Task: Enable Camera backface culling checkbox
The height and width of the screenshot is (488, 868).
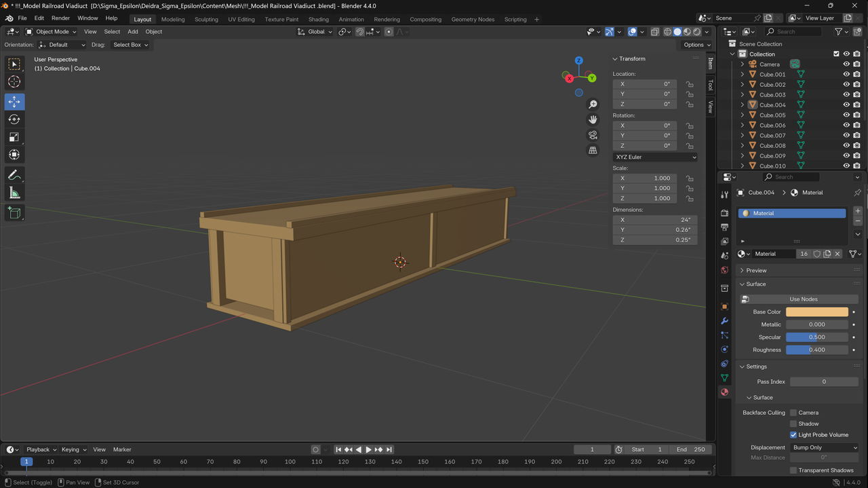Action: tap(793, 413)
